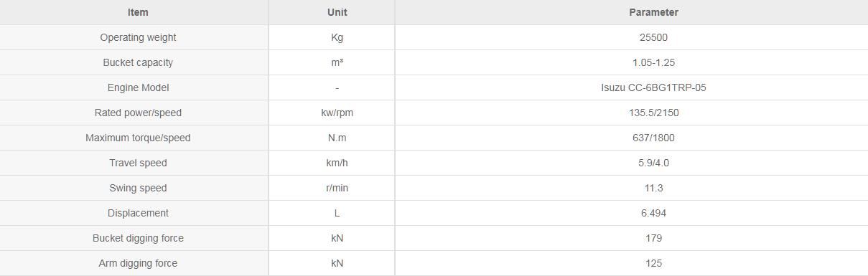Select the Operating weight row label
The width and height of the screenshot is (868, 276).
(x=138, y=37)
